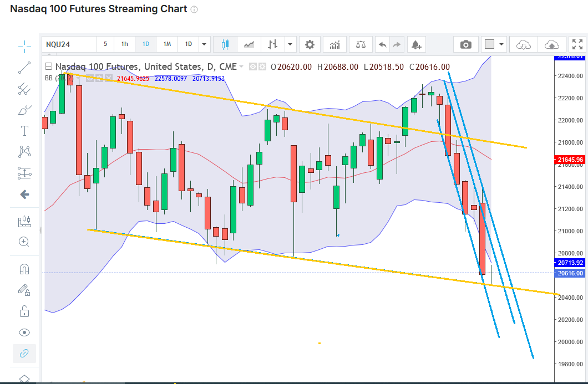This screenshot has height=384, width=588.
Task: Toggle lock all drawing tools padlock
Action: pos(24,311)
